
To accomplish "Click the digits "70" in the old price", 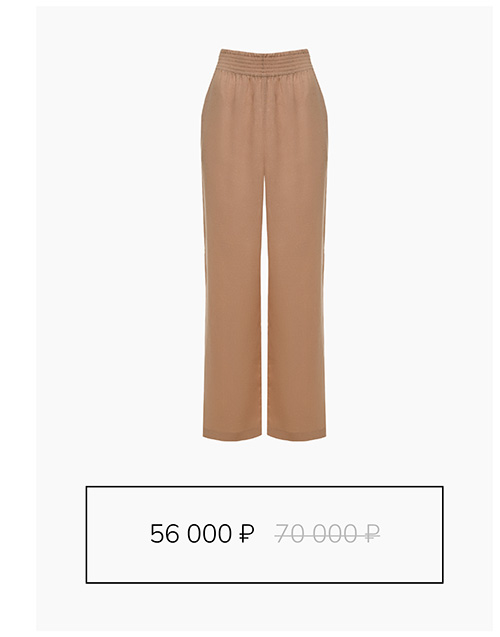I will [290, 534].
